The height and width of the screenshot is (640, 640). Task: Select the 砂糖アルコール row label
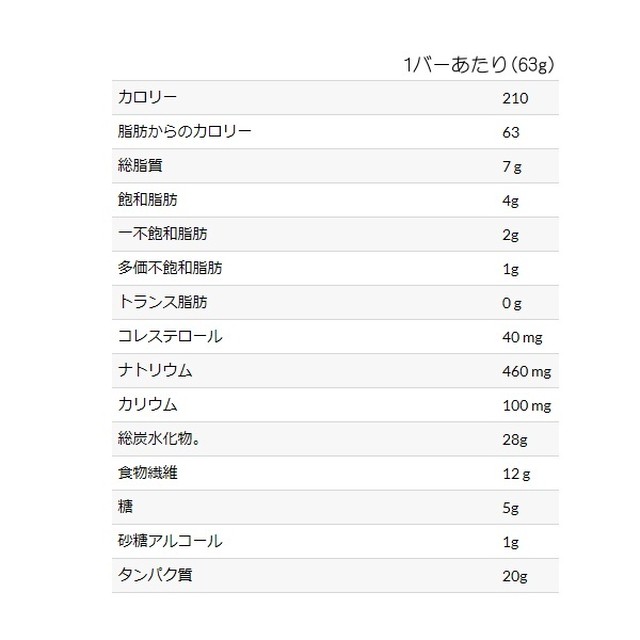coord(170,541)
